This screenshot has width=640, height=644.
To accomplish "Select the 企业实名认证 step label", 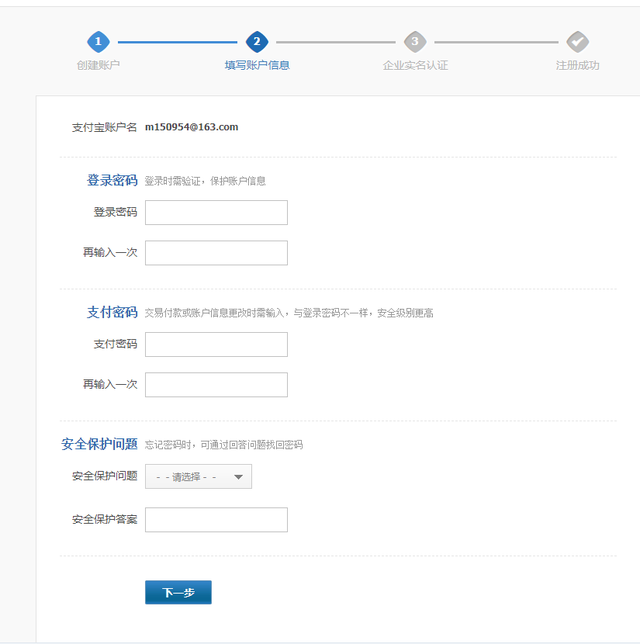I will (415, 65).
